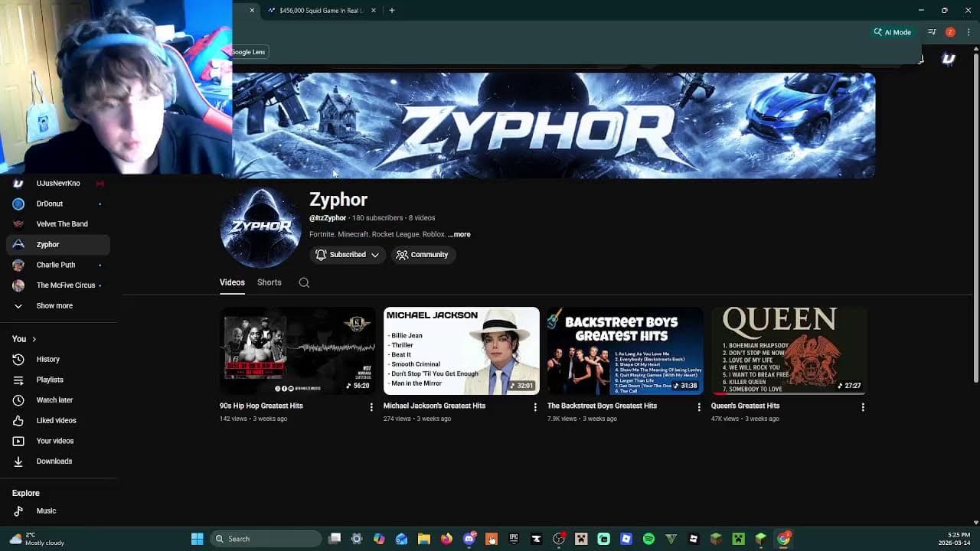Click Michael Jackson's Greatest Hits title
The image size is (980, 551).
[434, 406]
